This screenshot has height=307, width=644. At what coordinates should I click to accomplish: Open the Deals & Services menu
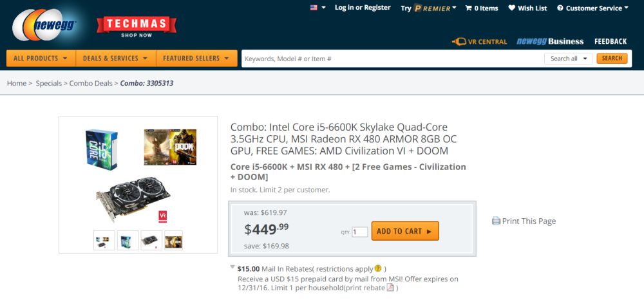tap(115, 59)
